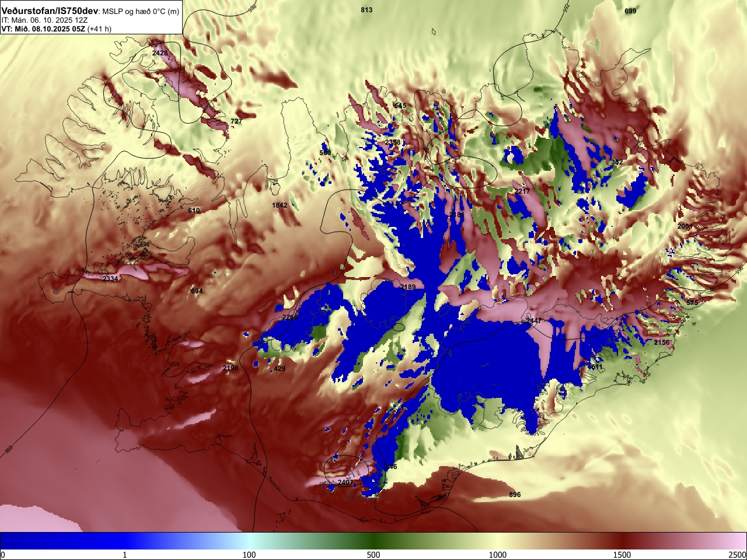Click the 575 value on the map

(x=692, y=303)
